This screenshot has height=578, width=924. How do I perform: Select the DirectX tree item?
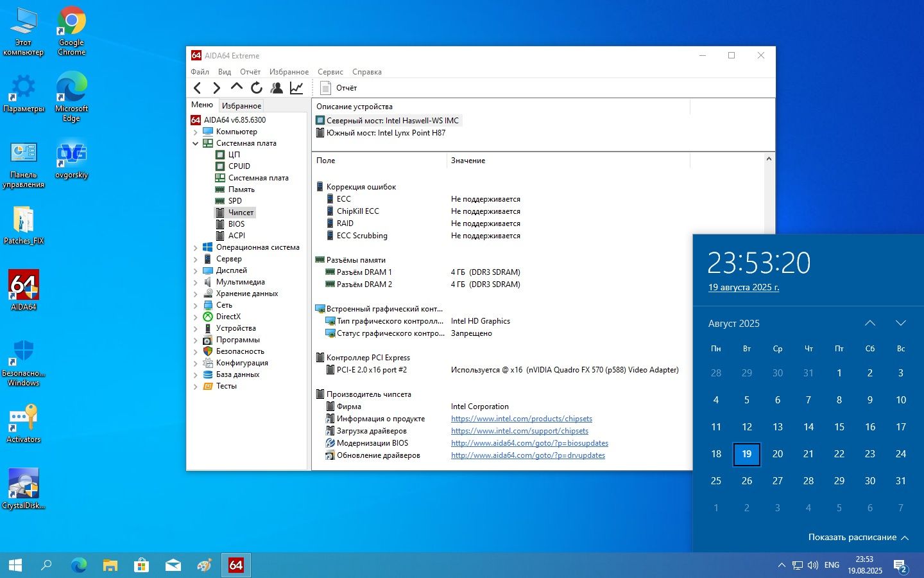click(228, 317)
